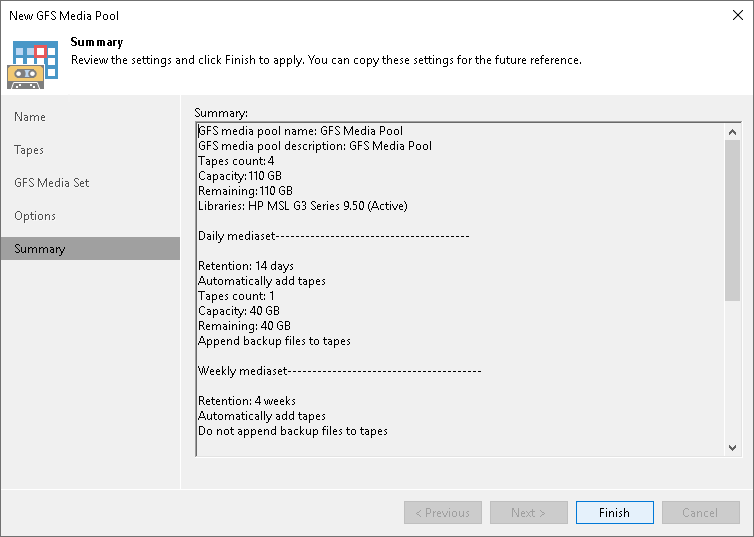The image size is (754, 537).
Task: Click the 'Remaining: 40 GB' line
Action: 244,326
